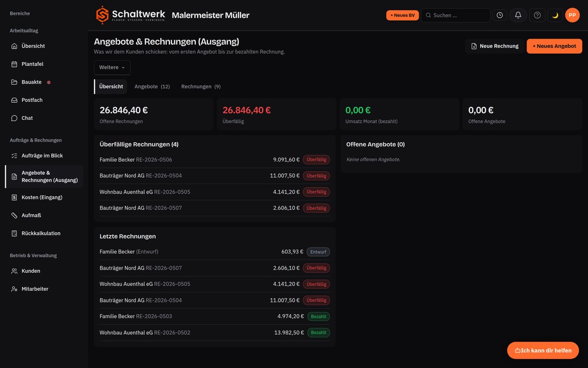Viewport: 588px width, 368px height.
Task: Open the Übersicht home icon in sidebar
Action: point(14,46)
